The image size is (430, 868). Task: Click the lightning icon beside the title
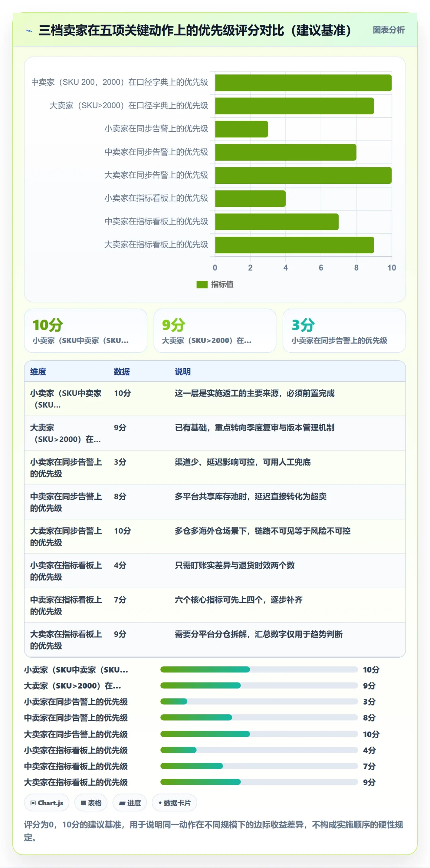[29, 31]
